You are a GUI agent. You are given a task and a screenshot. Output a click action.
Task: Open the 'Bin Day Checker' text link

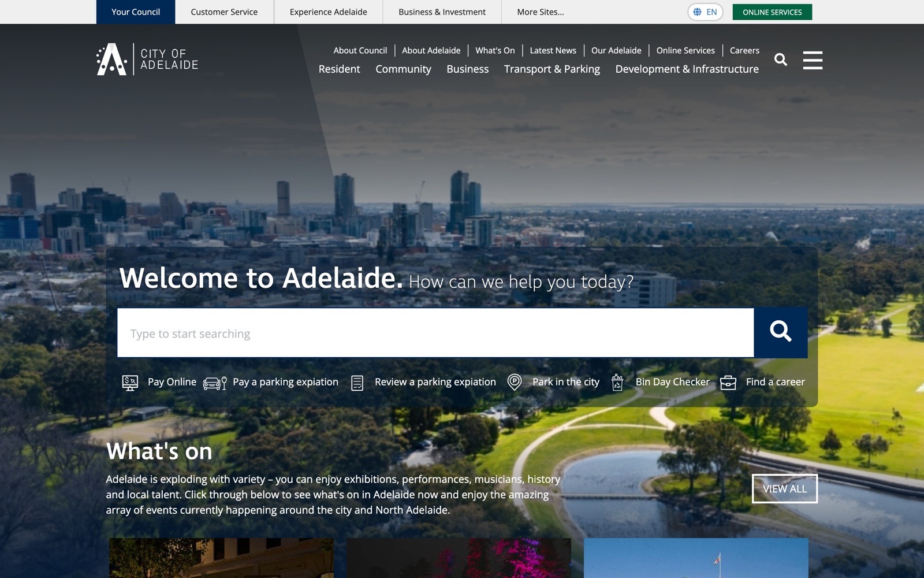pos(673,382)
